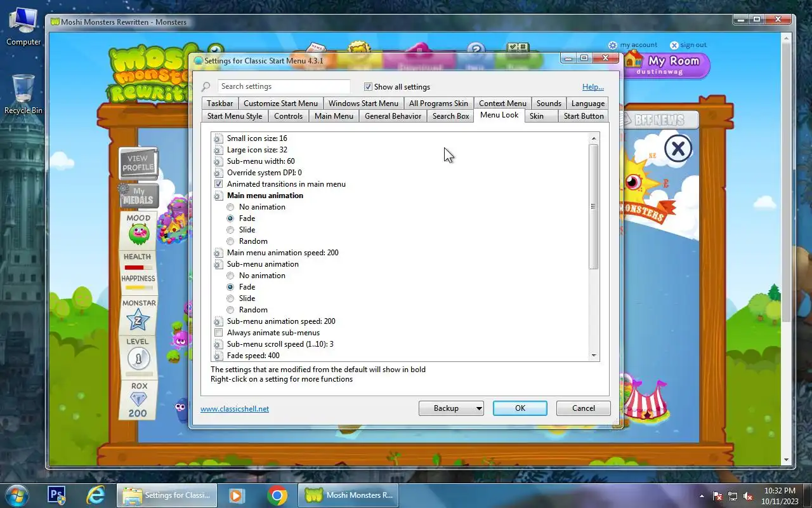This screenshot has height=508, width=812.
Task: Disable Animated transitions in main menu
Action: pyautogui.click(x=218, y=184)
